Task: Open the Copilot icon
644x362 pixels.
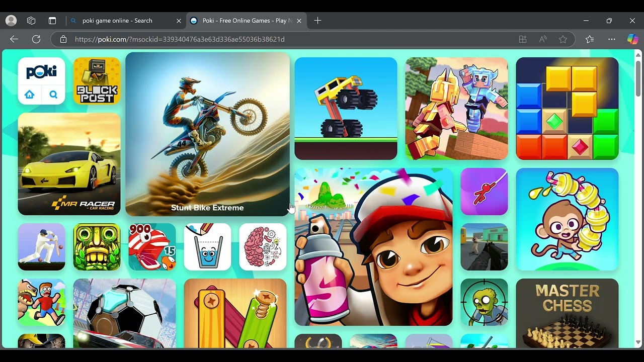Action: pos(632,39)
